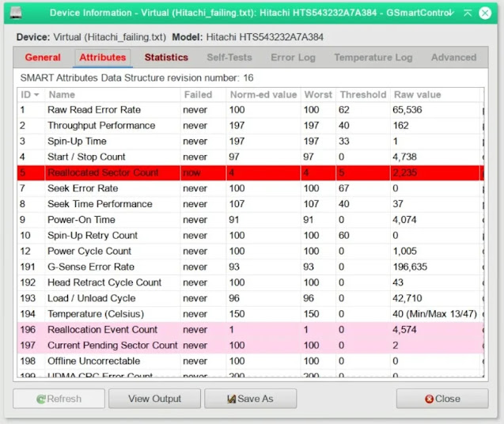Select the Start / Stop Count row
Viewport: 504px width, 424px height.
250,157
